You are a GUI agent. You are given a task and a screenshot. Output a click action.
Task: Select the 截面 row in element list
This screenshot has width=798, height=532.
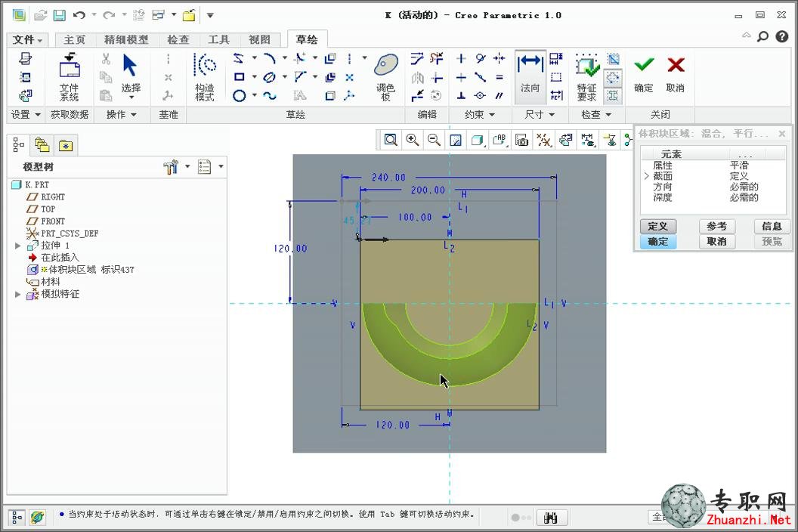(x=713, y=176)
